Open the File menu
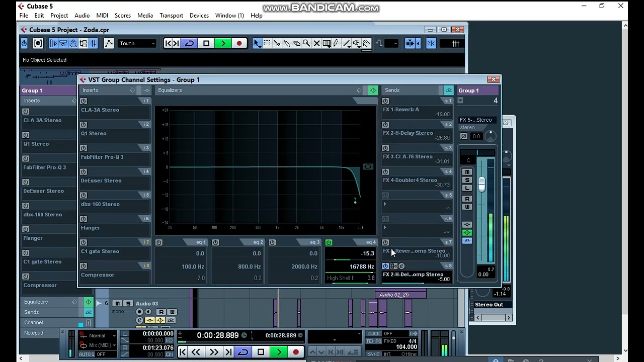The height and width of the screenshot is (362, 644). [24, 16]
